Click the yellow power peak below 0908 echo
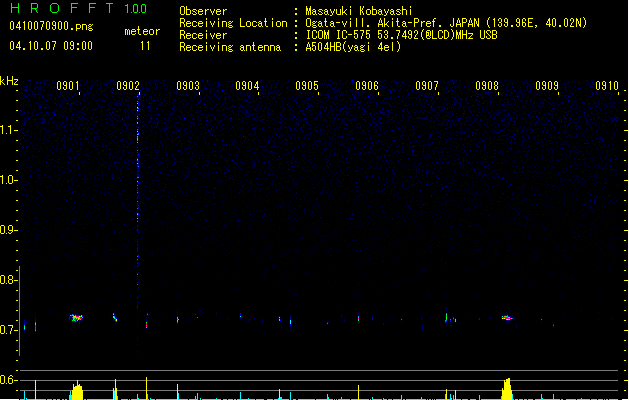The image size is (629, 400). [507, 389]
